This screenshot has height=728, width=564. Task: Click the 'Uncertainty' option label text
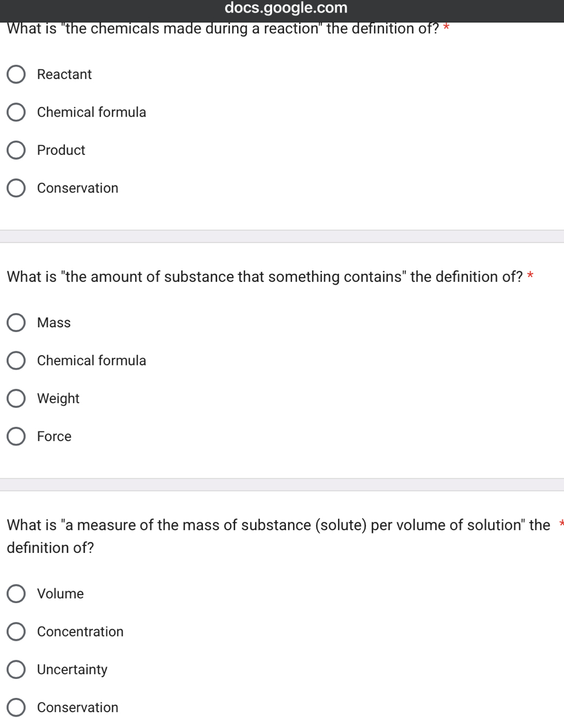pyautogui.click(x=72, y=670)
